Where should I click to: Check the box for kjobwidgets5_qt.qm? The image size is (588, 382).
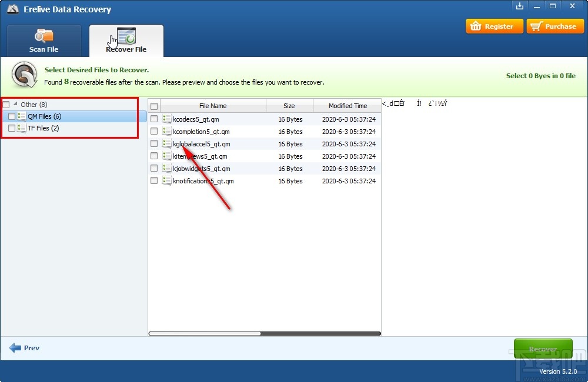tap(154, 168)
